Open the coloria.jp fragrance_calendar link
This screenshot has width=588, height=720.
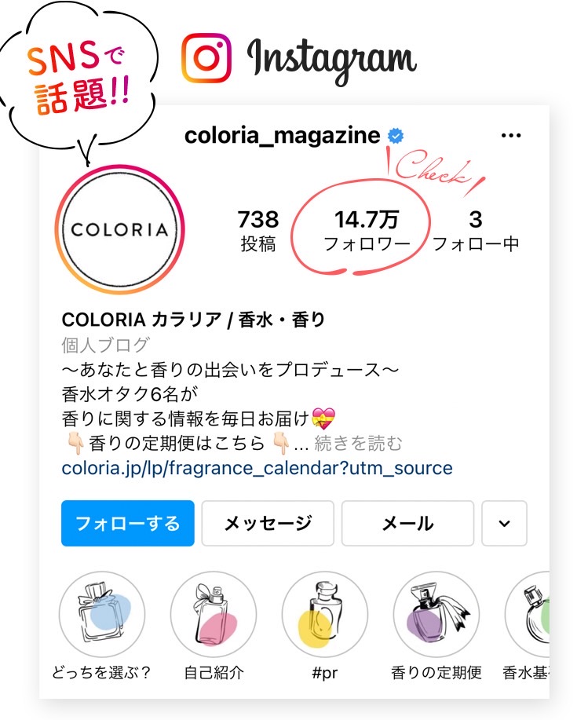click(x=257, y=468)
